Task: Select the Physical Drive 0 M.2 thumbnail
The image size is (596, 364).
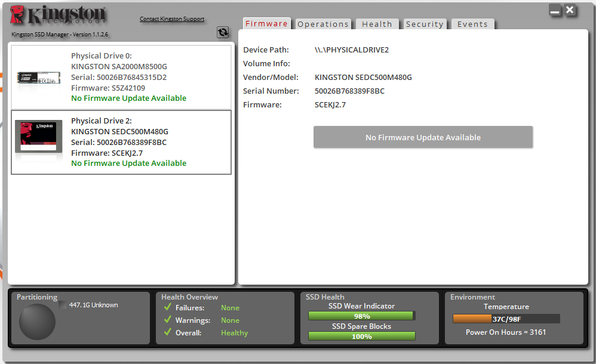Action: pos(38,78)
